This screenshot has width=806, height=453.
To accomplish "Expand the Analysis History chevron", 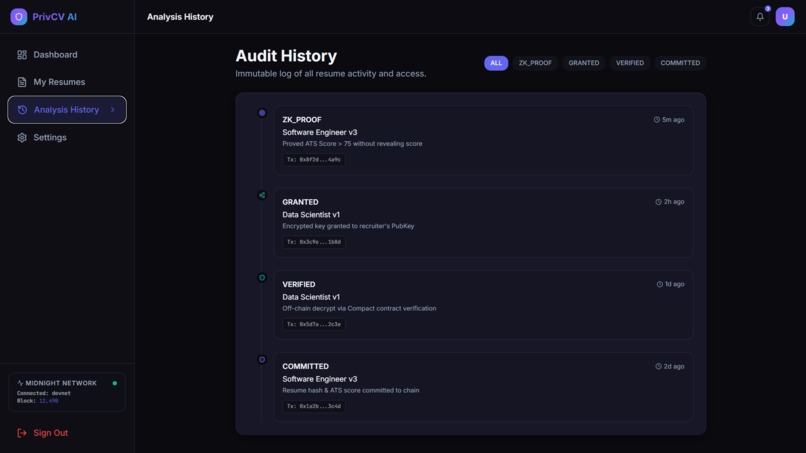I will point(113,110).
